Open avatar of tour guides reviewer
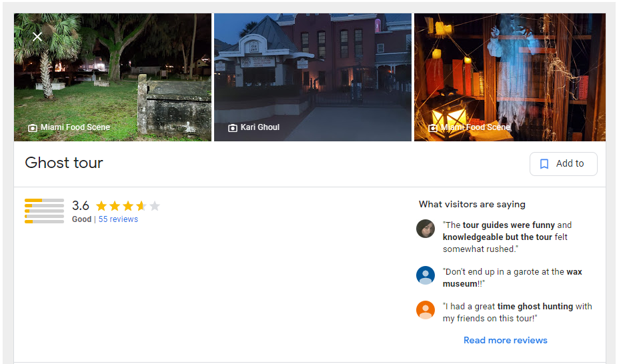The image size is (621, 364). pos(426,229)
